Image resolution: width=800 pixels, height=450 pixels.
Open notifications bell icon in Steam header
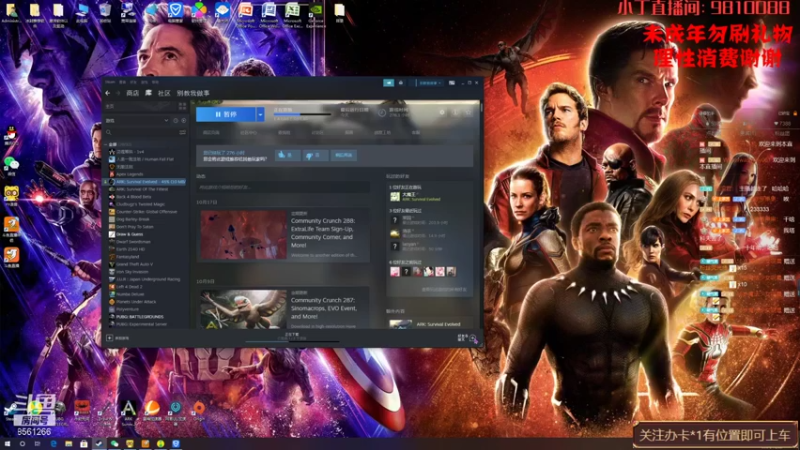coord(401,83)
